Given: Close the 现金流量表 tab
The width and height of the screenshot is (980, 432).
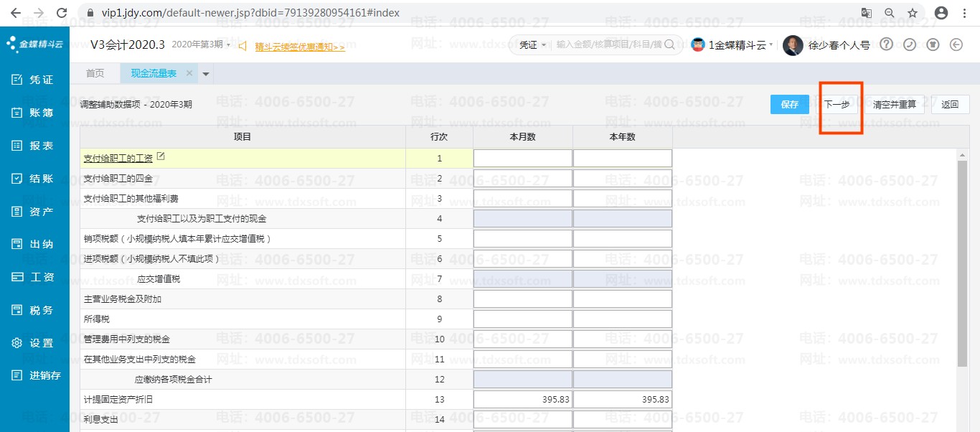Looking at the screenshot, I should point(189,73).
